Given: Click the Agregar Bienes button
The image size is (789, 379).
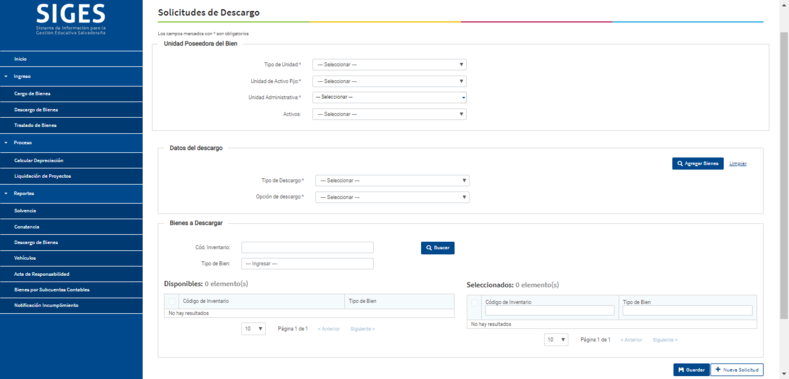Looking at the screenshot, I should [697, 164].
